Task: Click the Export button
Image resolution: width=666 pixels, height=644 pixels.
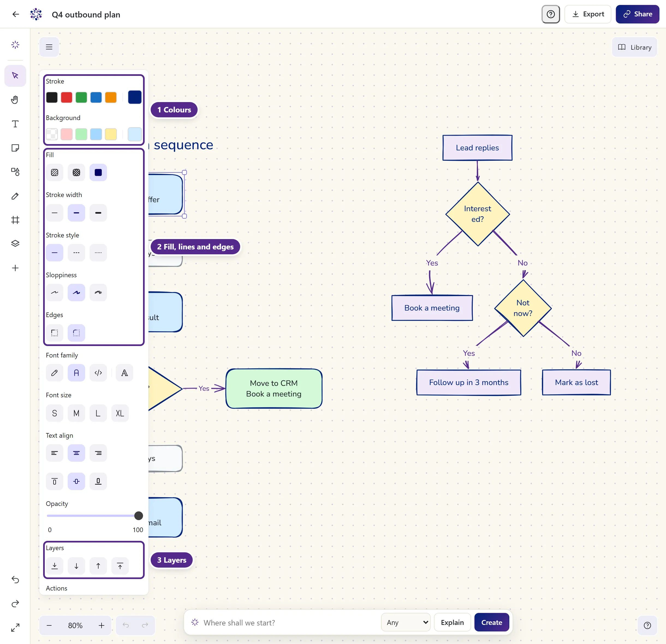Action: (587, 14)
